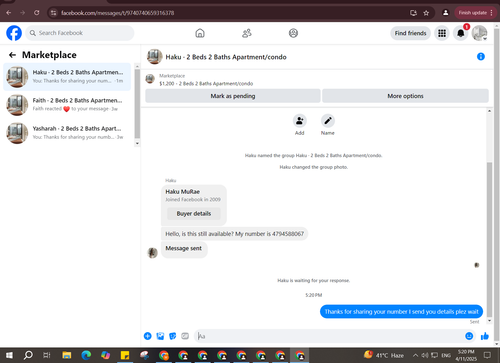Click the chat scroll-down arrow
The image size is (500, 363).
click(x=489, y=321)
